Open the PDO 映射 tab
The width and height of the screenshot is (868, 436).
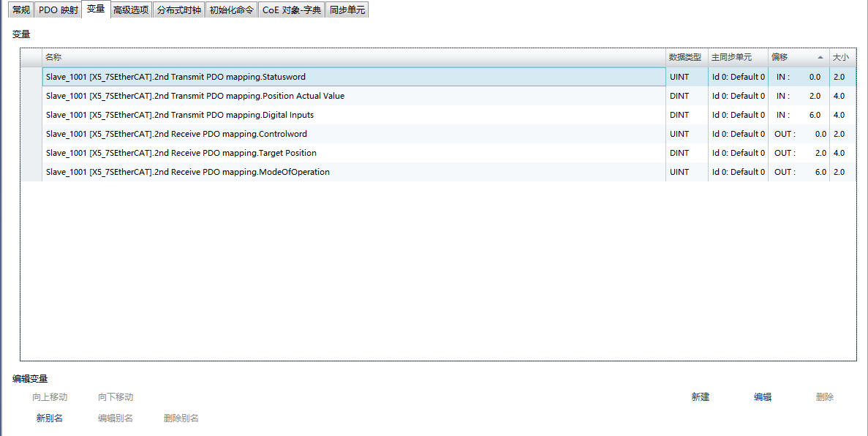58,10
